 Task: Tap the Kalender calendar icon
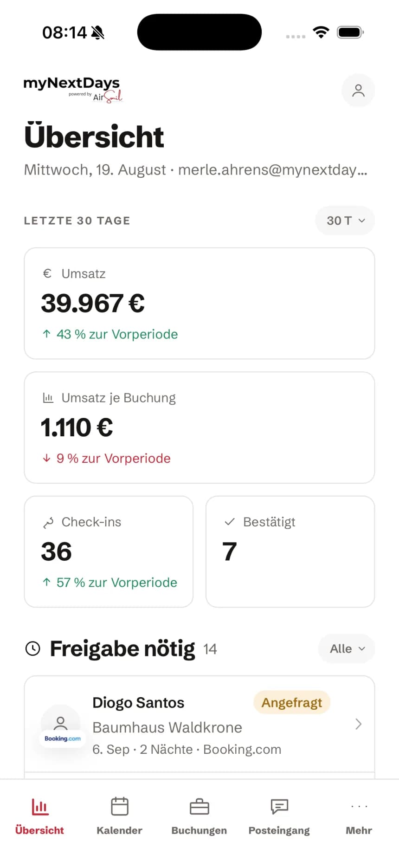coord(120,806)
